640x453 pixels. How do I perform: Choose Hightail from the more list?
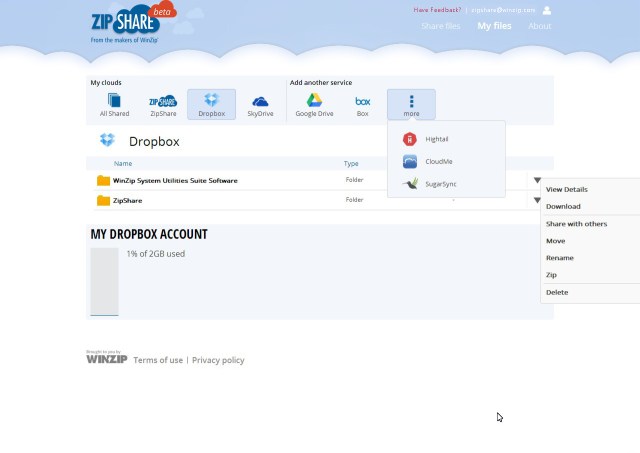425,139
